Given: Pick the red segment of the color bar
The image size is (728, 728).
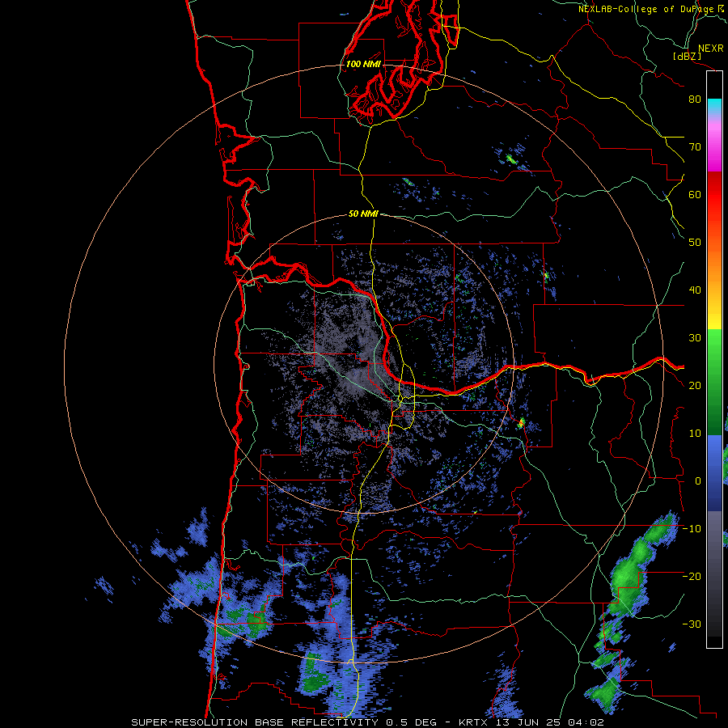Looking at the screenshot, I should pyautogui.click(x=714, y=195).
